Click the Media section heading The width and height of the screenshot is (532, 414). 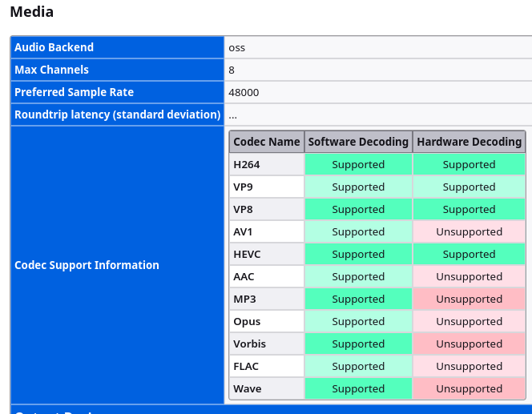[32, 12]
